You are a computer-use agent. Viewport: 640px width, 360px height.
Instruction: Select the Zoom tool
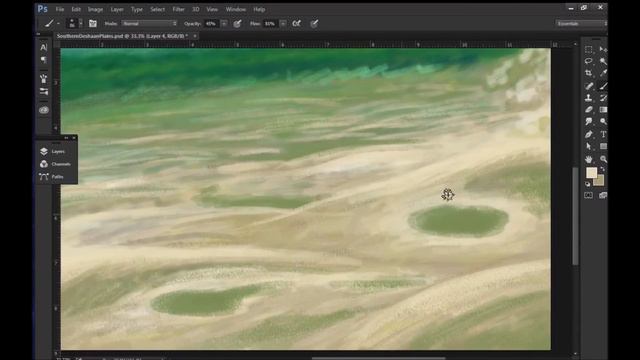click(x=603, y=159)
